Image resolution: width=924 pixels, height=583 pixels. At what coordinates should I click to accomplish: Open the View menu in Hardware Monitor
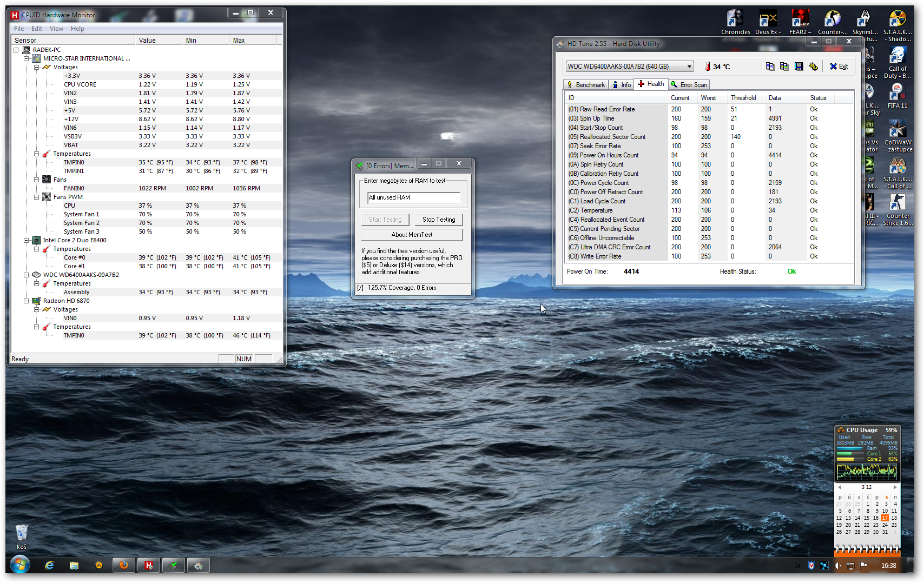(56, 29)
